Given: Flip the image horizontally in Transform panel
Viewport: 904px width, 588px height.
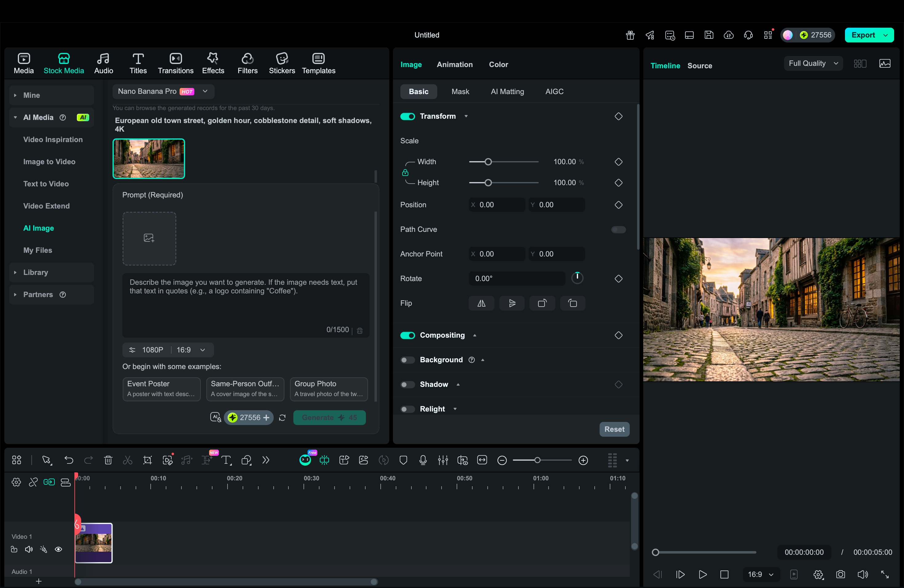Looking at the screenshot, I should (x=481, y=303).
